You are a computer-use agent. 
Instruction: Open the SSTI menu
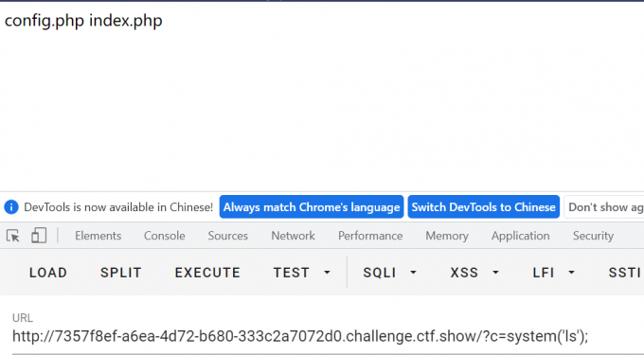point(624,273)
